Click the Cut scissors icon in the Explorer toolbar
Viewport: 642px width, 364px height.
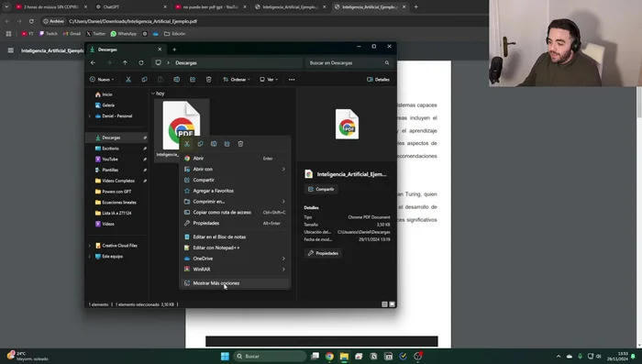[x=128, y=80]
